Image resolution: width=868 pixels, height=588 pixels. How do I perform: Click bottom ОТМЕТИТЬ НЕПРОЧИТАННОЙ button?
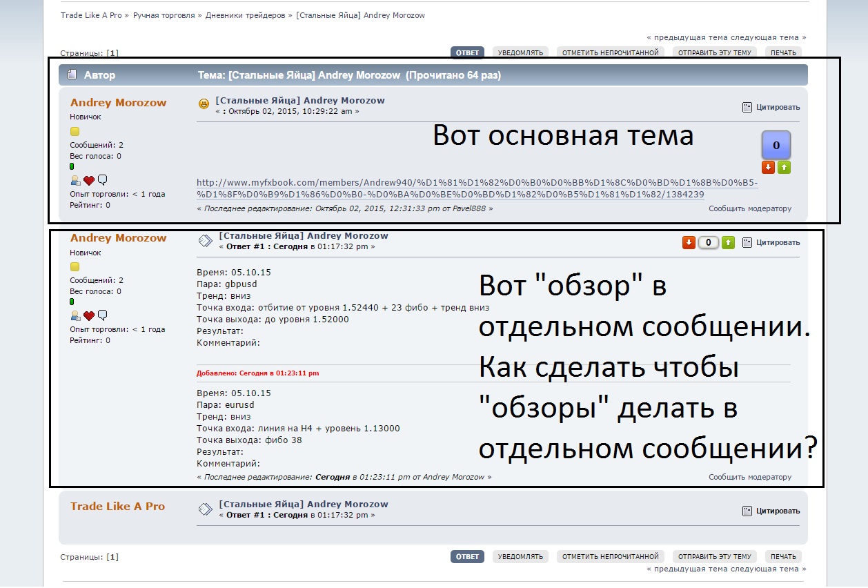point(610,556)
